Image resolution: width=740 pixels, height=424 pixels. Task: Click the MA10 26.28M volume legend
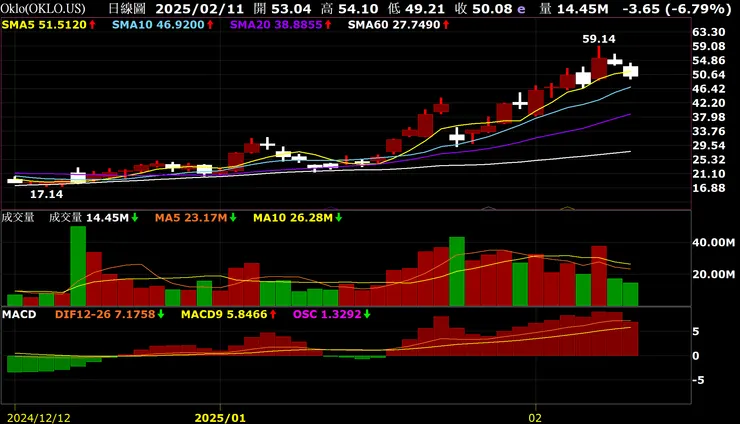(293, 218)
